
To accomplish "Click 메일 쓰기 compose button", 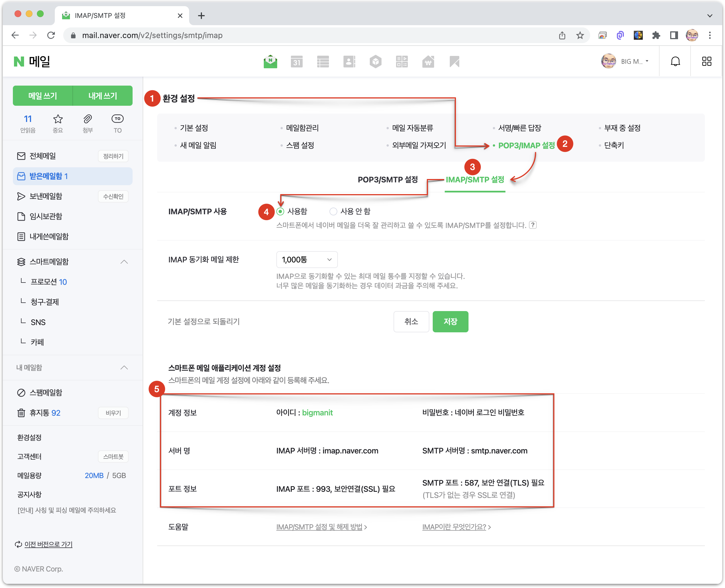I will [x=43, y=96].
